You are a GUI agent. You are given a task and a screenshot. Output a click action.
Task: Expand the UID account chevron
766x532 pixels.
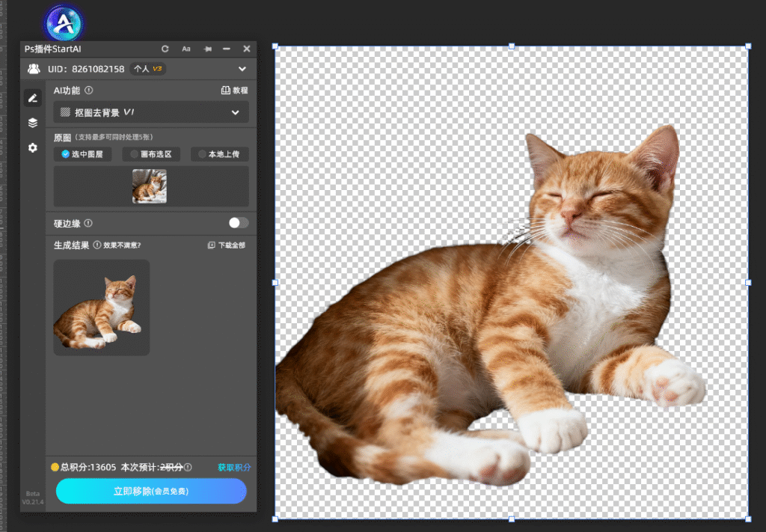(x=242, y=69)
